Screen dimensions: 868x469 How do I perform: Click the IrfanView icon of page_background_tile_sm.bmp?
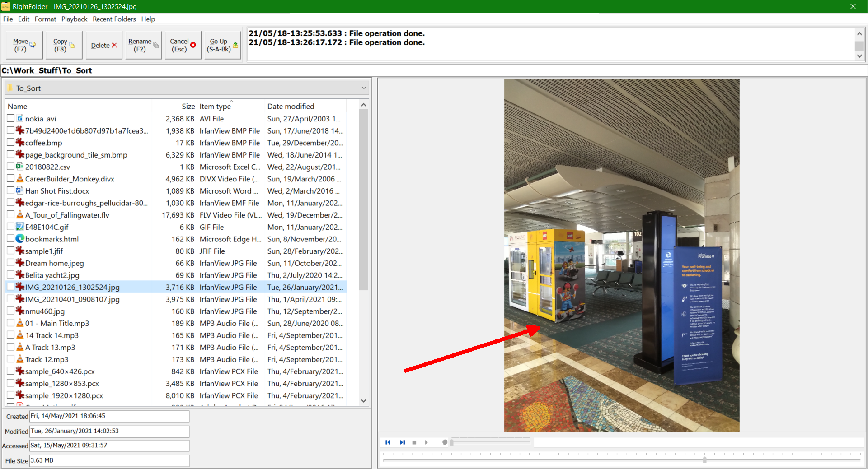(20, 154)
